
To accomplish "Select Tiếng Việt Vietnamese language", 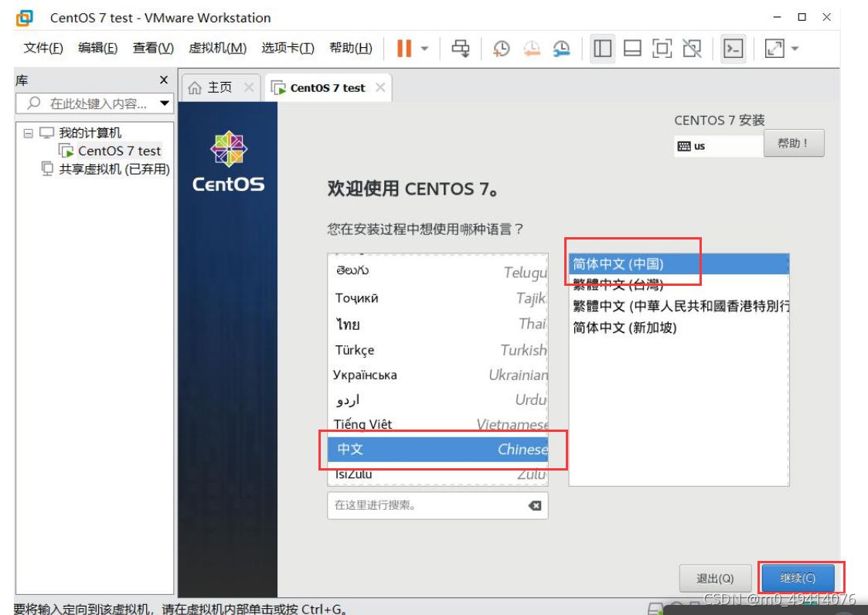I will (438, 424).
